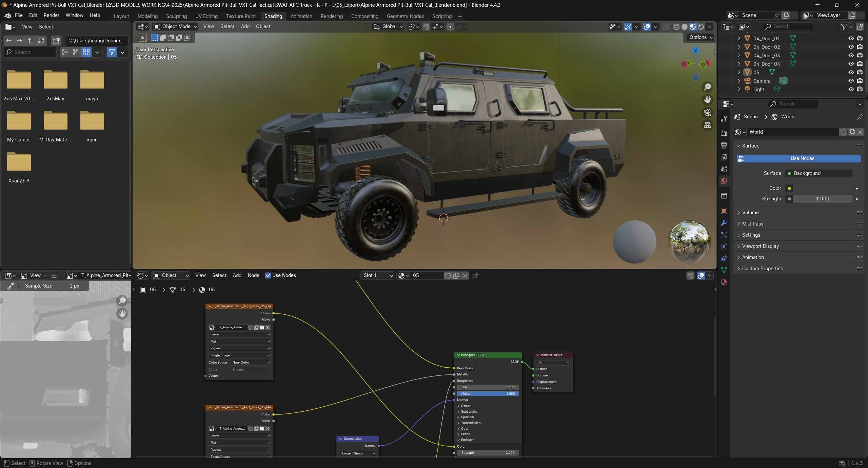Toggle viewport gizmos display

tap(628, 27)
